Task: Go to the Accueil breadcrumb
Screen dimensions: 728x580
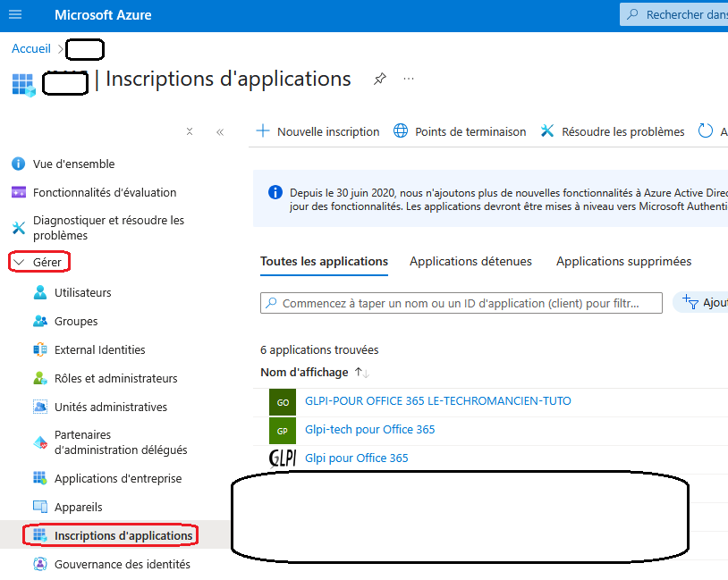Action: [x=31, y=49]
